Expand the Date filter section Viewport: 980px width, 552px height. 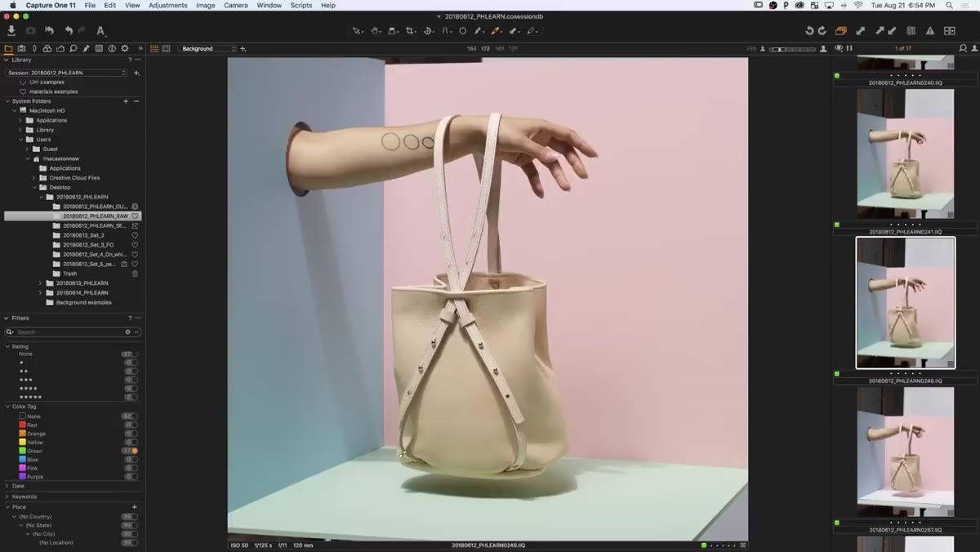coord(7,486)
